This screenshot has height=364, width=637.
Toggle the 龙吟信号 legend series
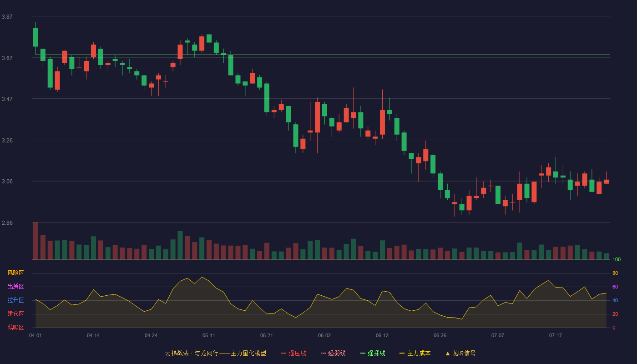click(x=460, y=353)
